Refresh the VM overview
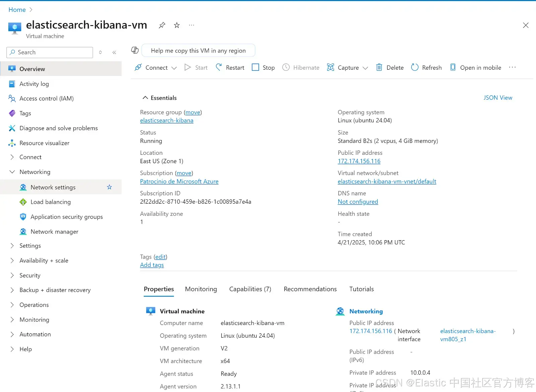Image resolution: width=536 pixels, height=392 pixels. click(426, 68)
